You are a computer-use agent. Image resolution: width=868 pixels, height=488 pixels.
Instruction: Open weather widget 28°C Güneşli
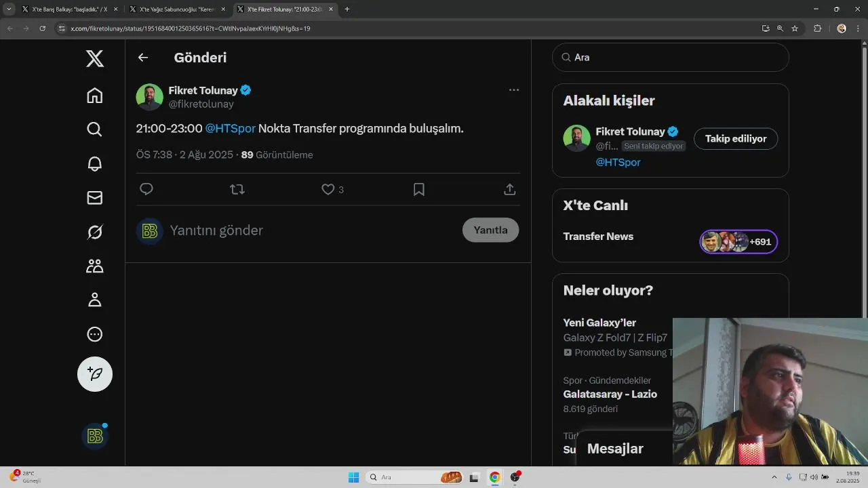click(26, 477)
